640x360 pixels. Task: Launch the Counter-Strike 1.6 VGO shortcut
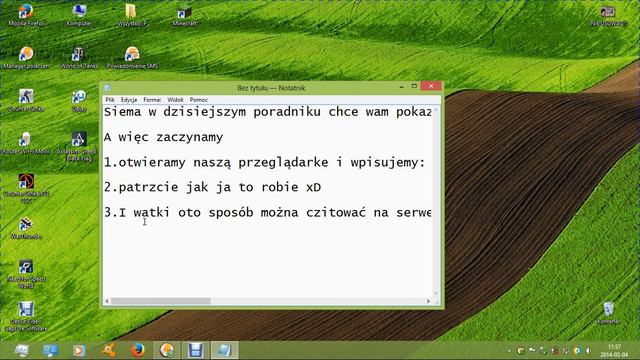(x=26, y=189)
